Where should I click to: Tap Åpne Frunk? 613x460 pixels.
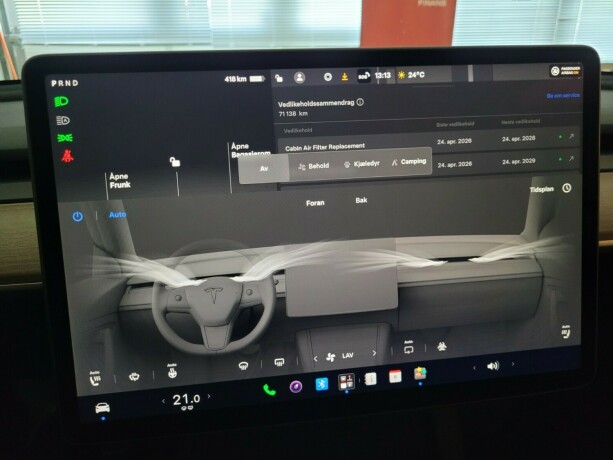click(x=120, y=181)
